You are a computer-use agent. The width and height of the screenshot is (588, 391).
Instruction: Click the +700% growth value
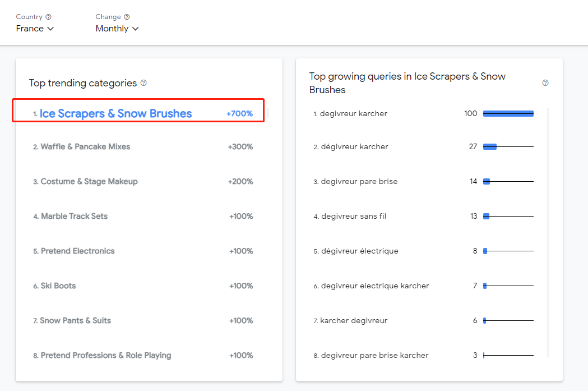[x=239, y=114]
